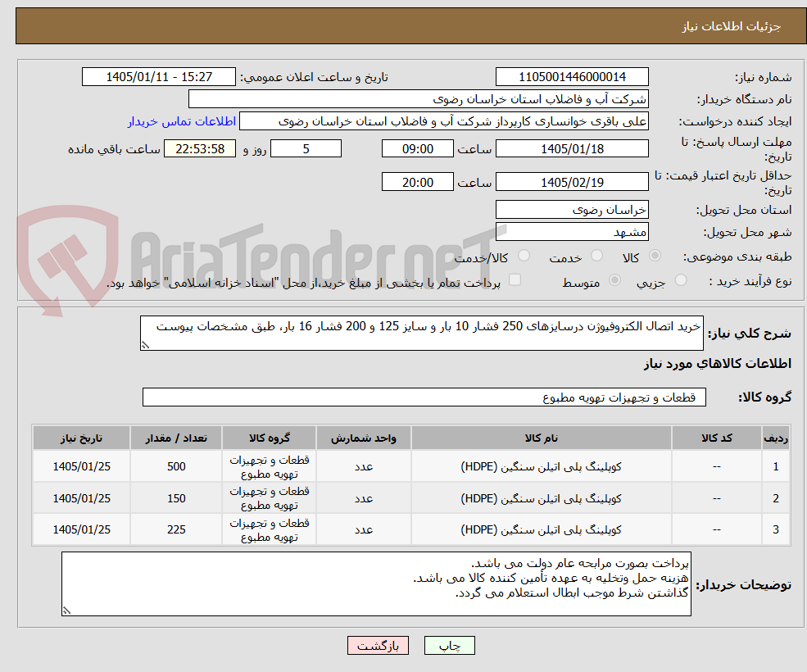
Task: Click the quantity 500 in row 1
Action: pyautogui.click(x=176, y=466)
